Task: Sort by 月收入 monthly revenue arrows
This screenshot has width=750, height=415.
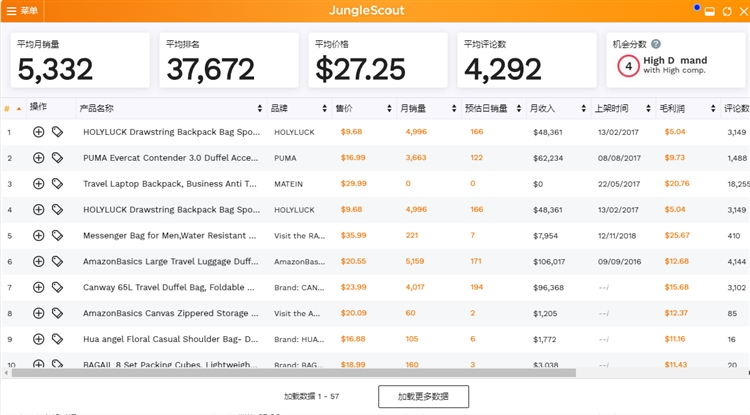Action: 584,109
